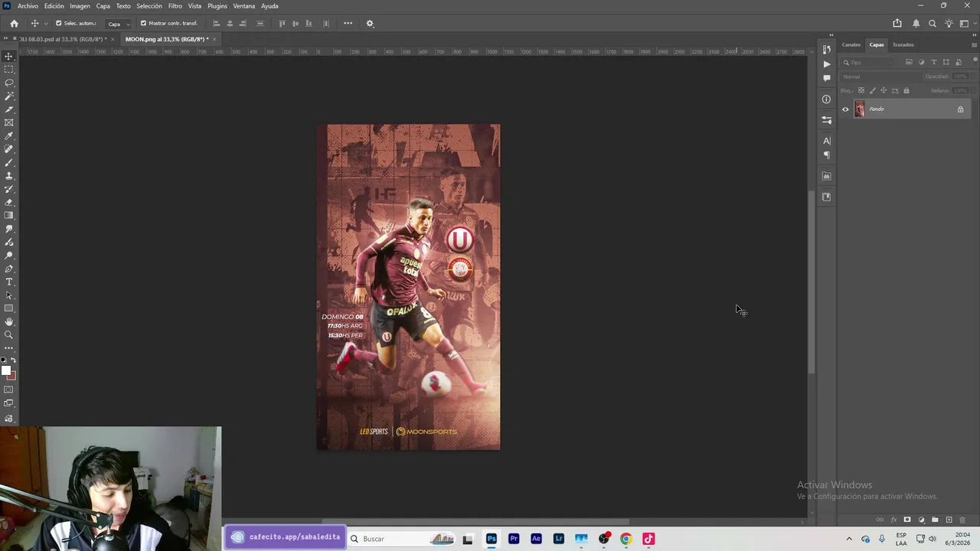Open the Plugins menu

click(217, 6)
